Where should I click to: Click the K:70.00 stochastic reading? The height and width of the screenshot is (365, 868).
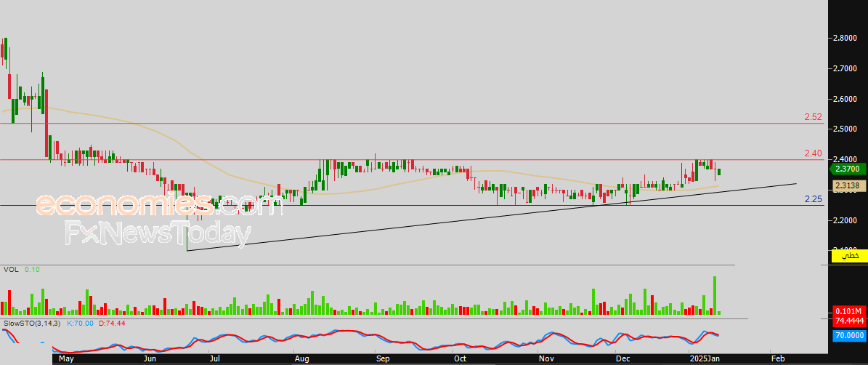[x=80, y=323]
